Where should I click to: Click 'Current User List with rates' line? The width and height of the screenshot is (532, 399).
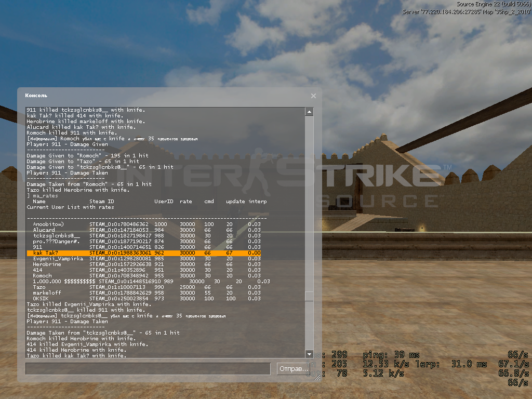tap(70, 207)
